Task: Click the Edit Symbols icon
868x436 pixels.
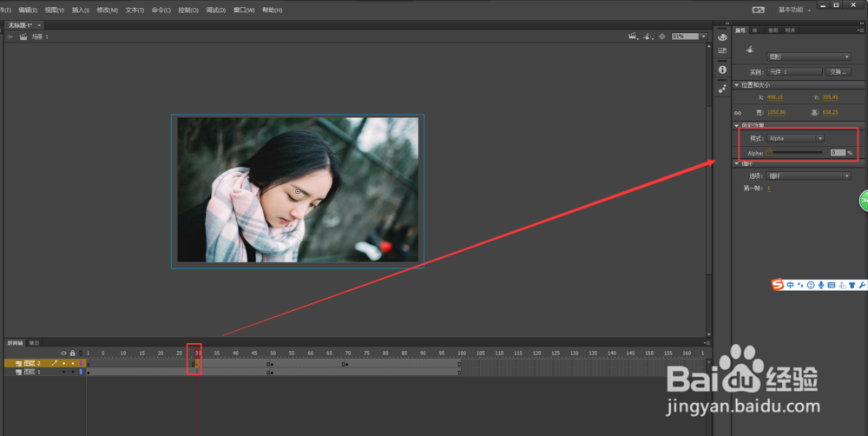Action: (x=648, y=36)
